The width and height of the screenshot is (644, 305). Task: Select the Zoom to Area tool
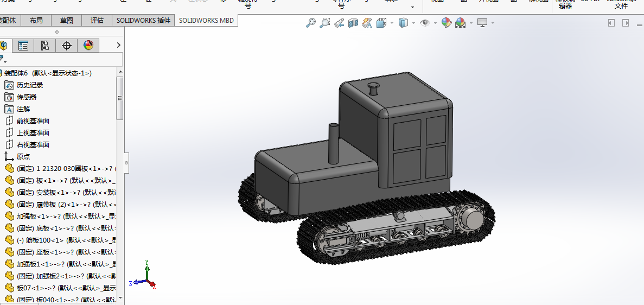325,23
